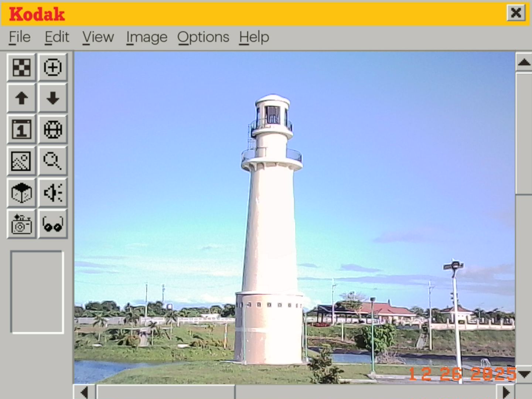Select the globe grid icon
532x399 pixels.
(x=53, y=130)
